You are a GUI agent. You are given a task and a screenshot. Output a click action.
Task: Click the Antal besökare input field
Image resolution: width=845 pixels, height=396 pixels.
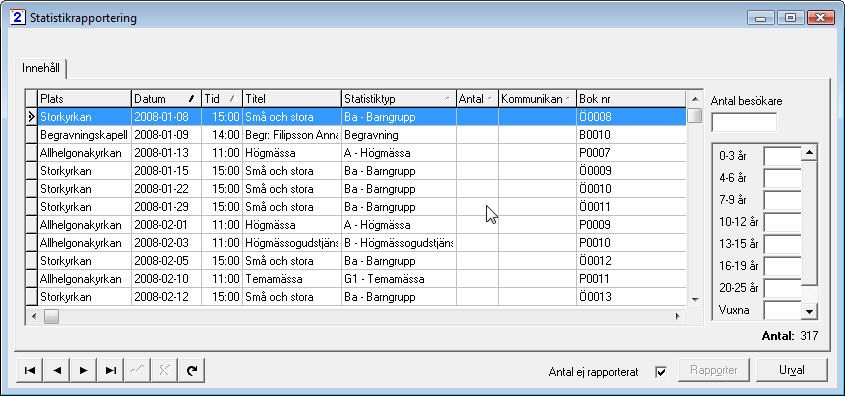point(744,122)
